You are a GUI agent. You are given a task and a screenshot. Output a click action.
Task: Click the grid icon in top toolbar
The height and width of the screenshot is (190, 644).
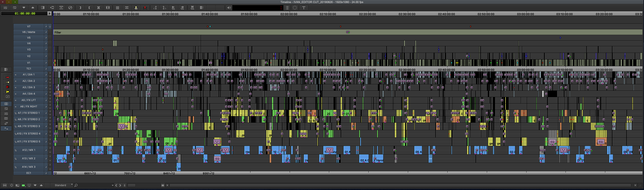[x=117, y=8]
